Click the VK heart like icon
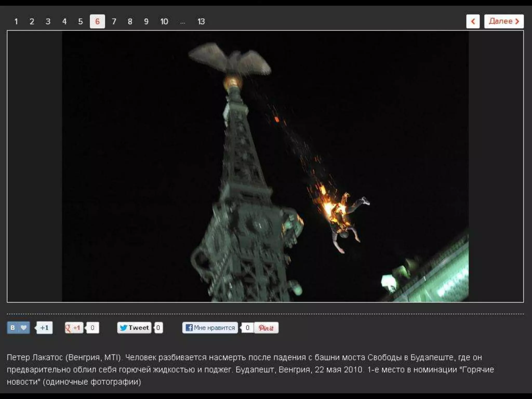The width and height of the screenshot is (532, 399). tap(24, 328)
